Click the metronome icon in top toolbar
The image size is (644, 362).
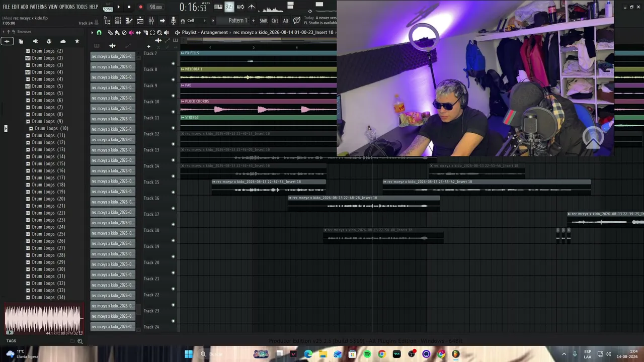pos(252,7)
